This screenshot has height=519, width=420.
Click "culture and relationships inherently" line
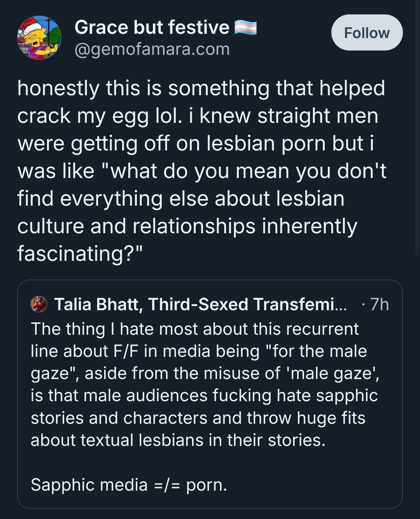(x=187, y=226)
